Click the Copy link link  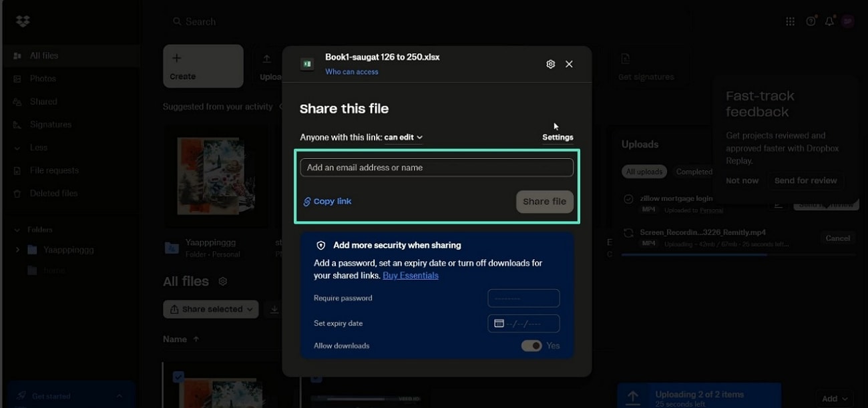pos(333,202)
